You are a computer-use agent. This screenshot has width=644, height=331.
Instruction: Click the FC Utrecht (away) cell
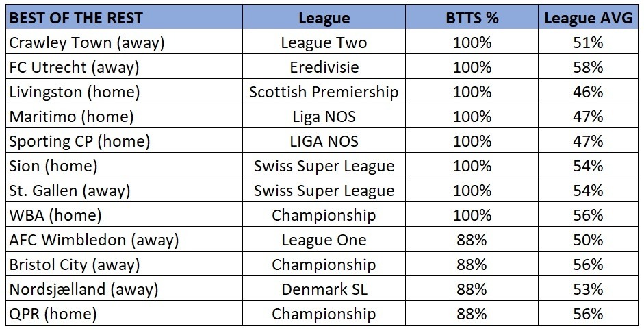(x=124, y=66)
